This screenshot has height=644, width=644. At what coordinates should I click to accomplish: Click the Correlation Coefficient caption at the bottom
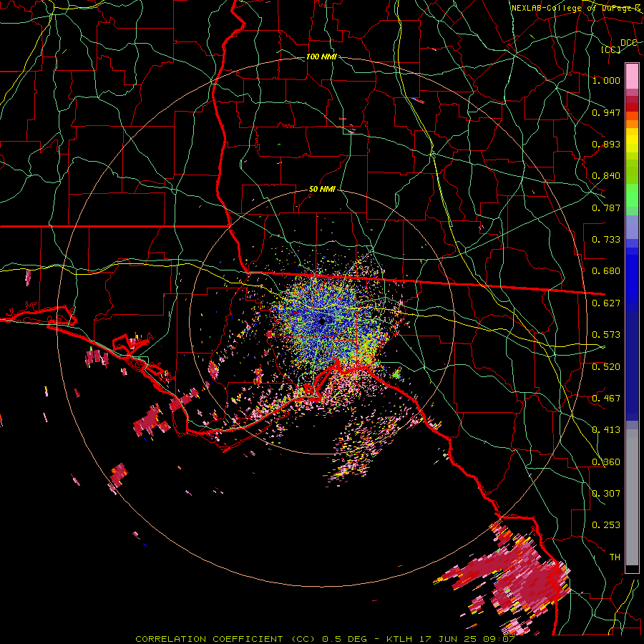click(325, 639)
